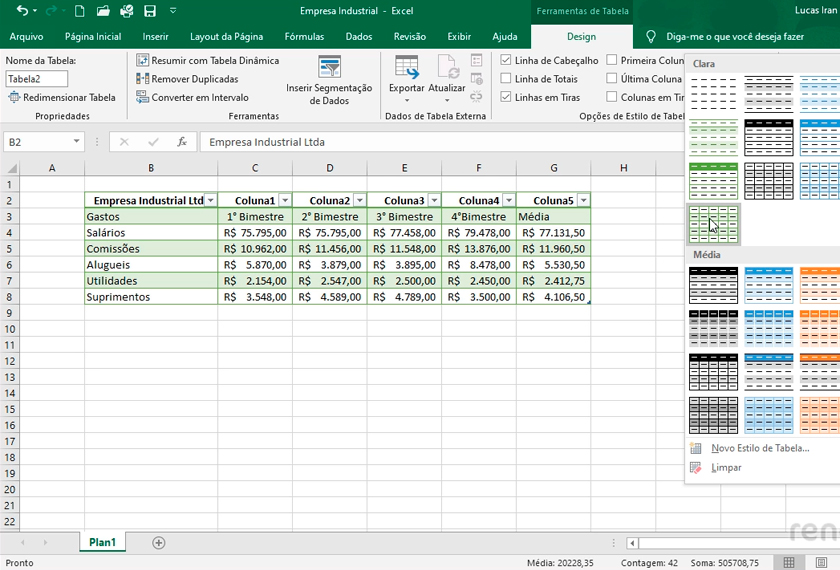Image resolution: width=840 pixels, height=570 pixels.
Task: Open filter dropdown for Coluna5 header
Action: click(583, 201)
